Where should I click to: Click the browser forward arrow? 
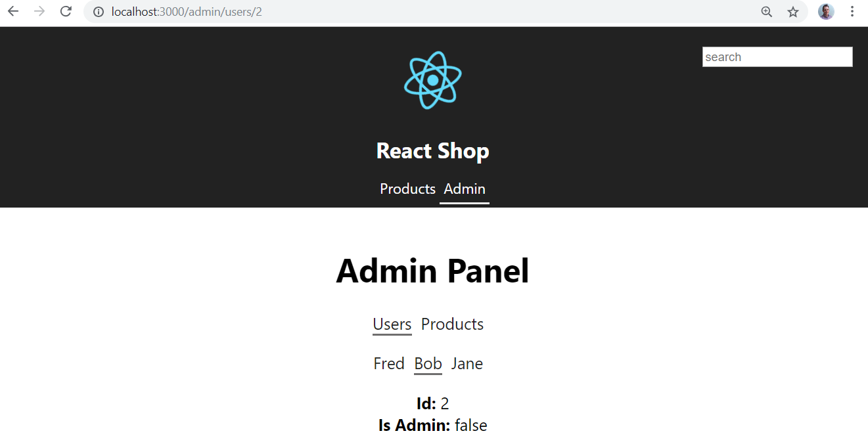coord(39,11)
